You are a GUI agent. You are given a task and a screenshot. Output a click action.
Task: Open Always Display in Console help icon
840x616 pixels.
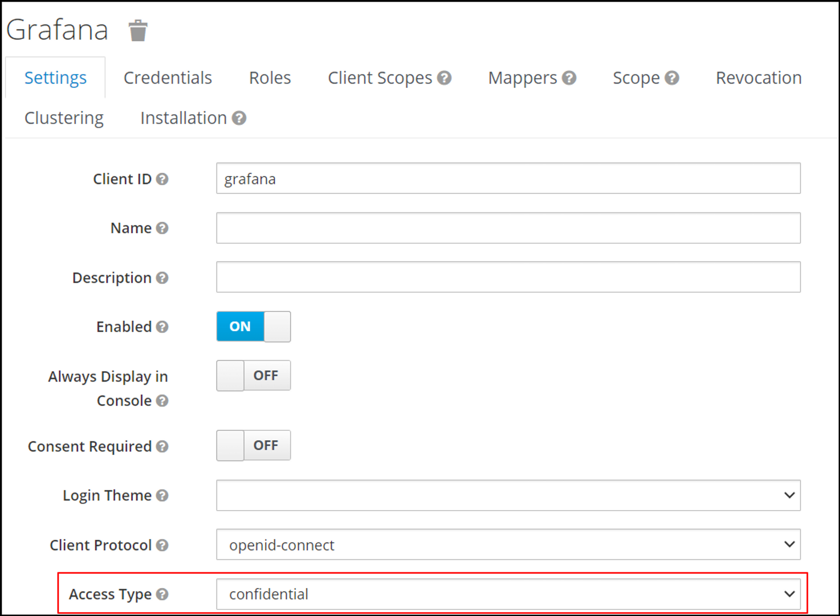coord(162,401)
